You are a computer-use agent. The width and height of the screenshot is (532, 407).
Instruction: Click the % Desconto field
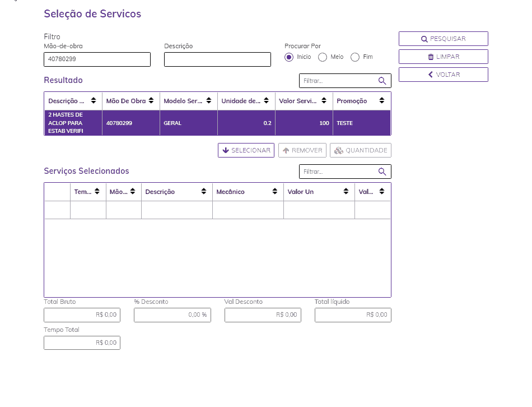[x=172, y=315]
